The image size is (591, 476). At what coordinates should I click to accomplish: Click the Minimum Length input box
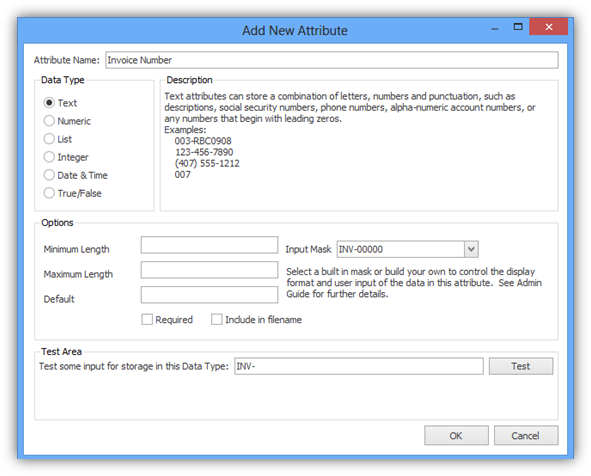coord(210,245)
